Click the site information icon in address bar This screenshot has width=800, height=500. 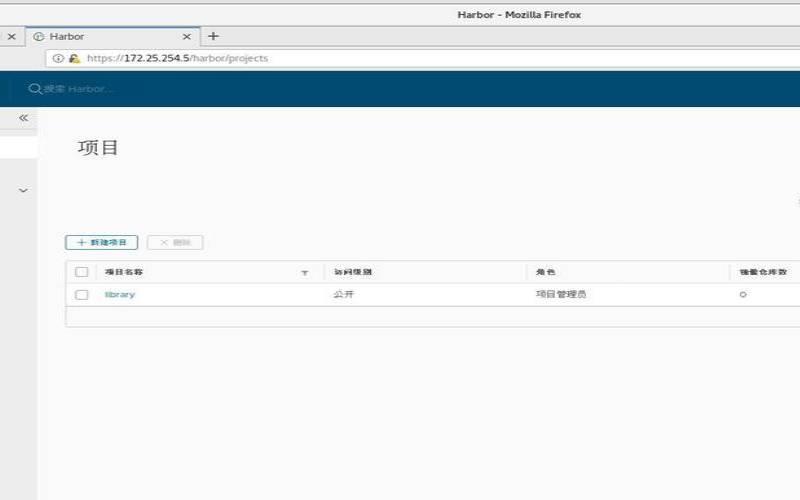[58, 58]
